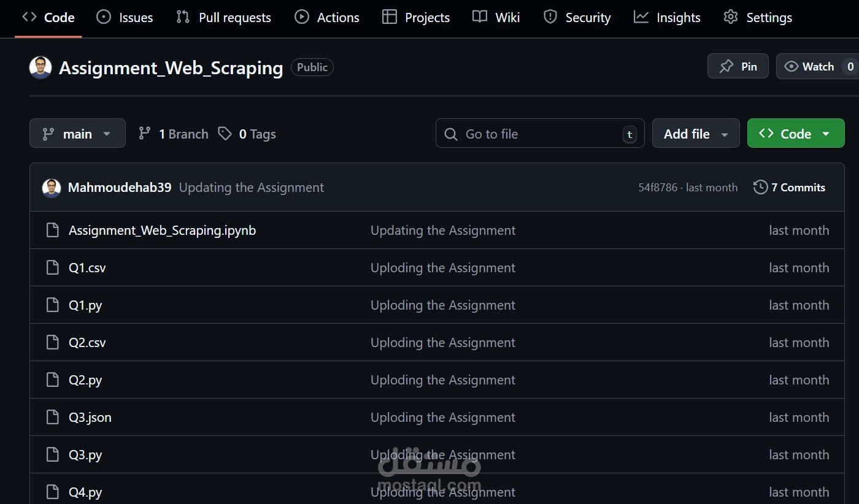
Task: Open Q1.csv row's Uploding the Assignment commit
Action: [443, 268]
